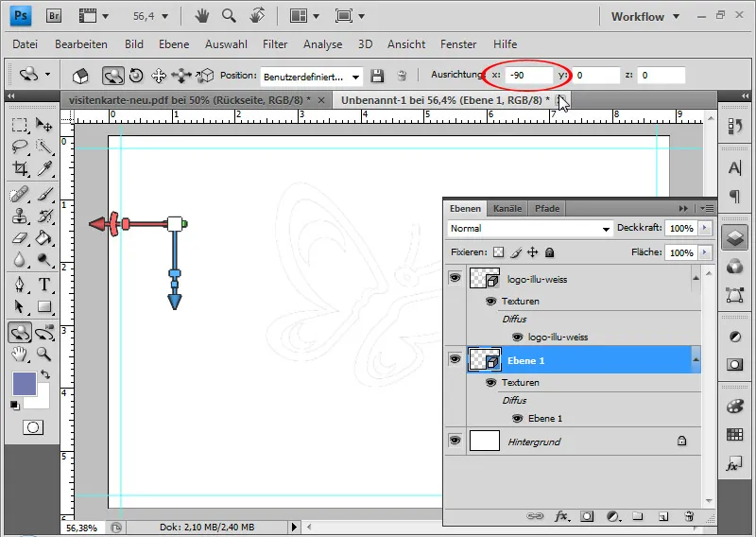Click the Ausrichtung y input field
756x537 pixels.
pos(596,76)
